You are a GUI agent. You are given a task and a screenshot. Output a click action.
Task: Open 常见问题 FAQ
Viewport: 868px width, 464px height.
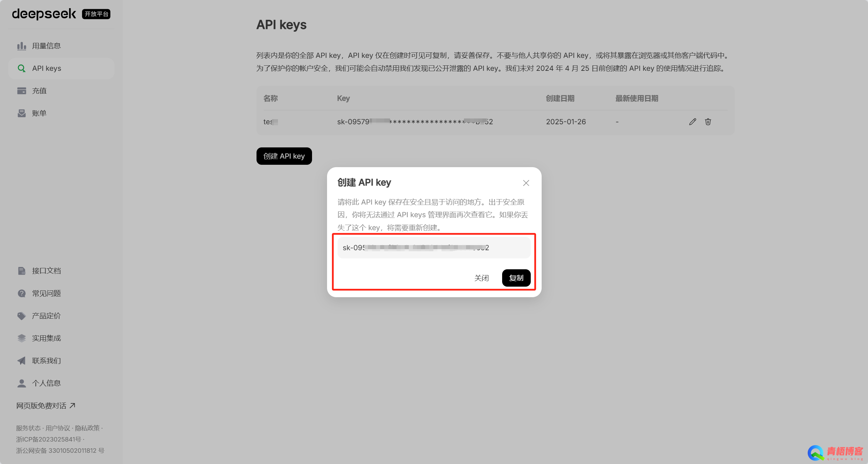coord(61,293)
